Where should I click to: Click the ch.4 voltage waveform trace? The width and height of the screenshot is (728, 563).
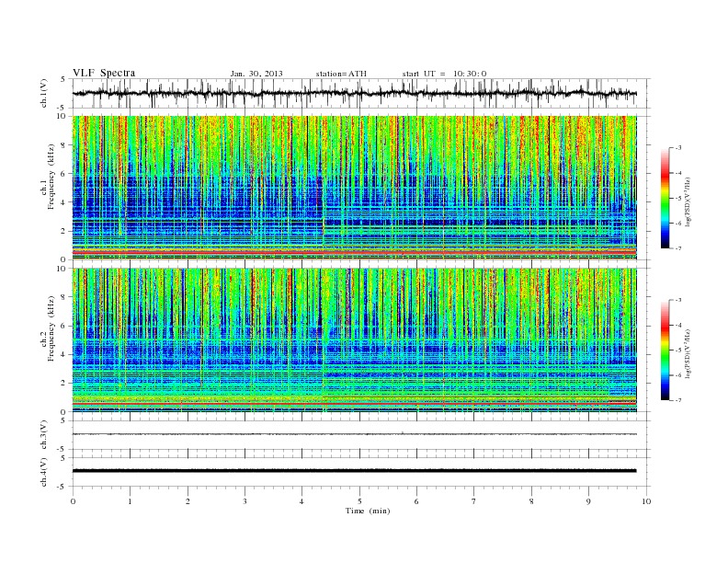tap(355, 471)
